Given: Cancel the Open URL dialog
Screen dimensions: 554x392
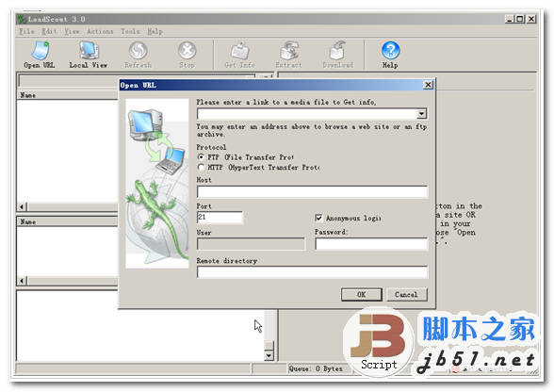Looking at the screenshot, I should click(x=407, y=294).
